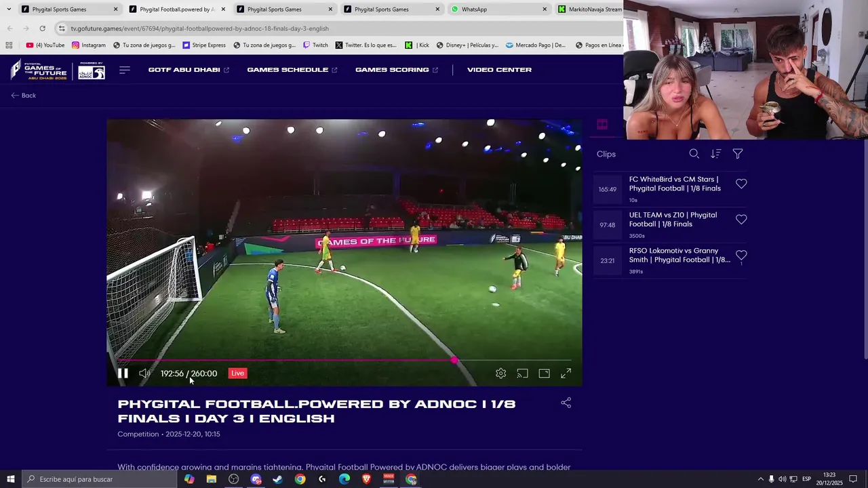The image size is (868, 488).
Task: Open taskbar volume control
Action: click(x=782, y=479)
